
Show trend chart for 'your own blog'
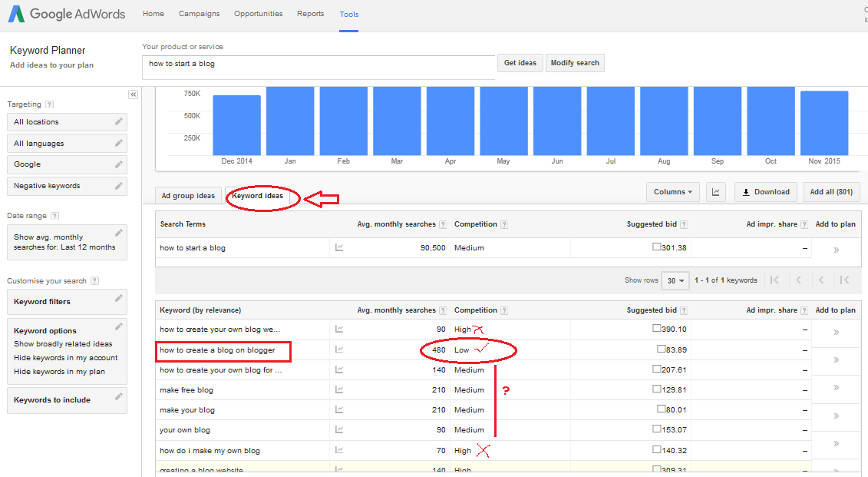pos(339,430)
